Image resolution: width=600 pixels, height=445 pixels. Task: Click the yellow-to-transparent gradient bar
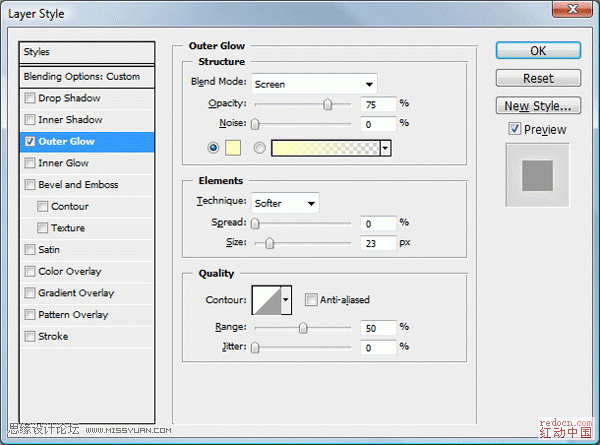(326, 148)
